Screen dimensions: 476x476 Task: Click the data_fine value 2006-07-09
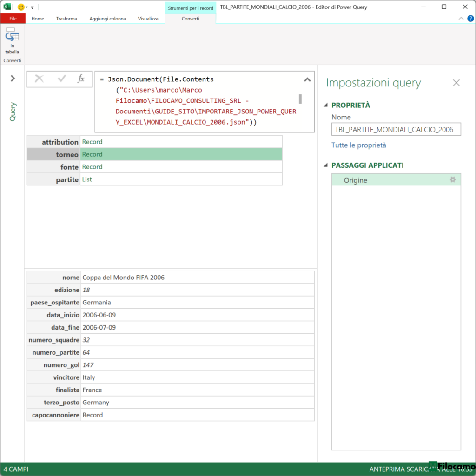pyautogui.click(x=99, y=327)
